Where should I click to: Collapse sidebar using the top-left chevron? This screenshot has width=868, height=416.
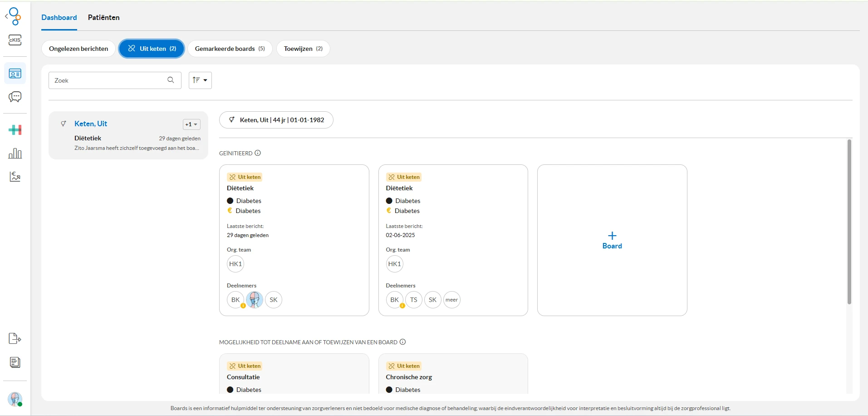coord(6,16)
